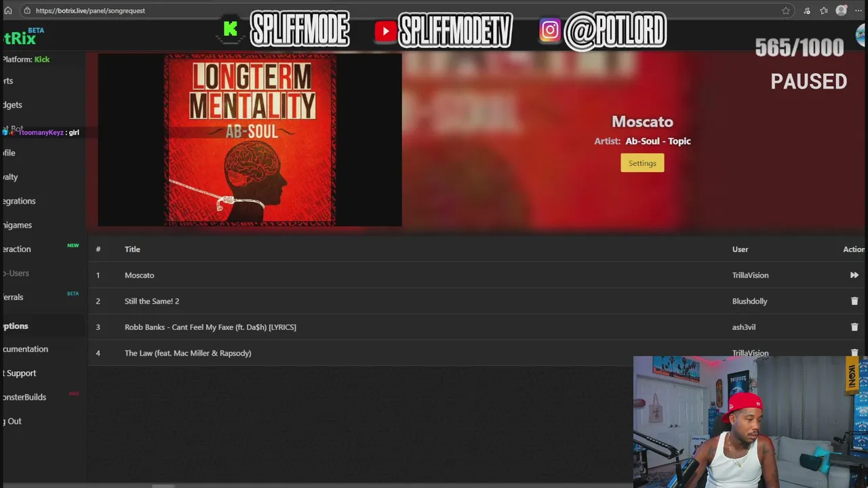Click user Blushdolly in the queue
The height and width of the screenshot is (488, 868).
[x=749, y=301]
